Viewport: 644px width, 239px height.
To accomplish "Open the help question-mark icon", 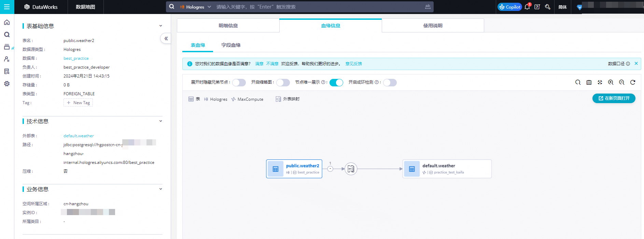I will (537, 7).
